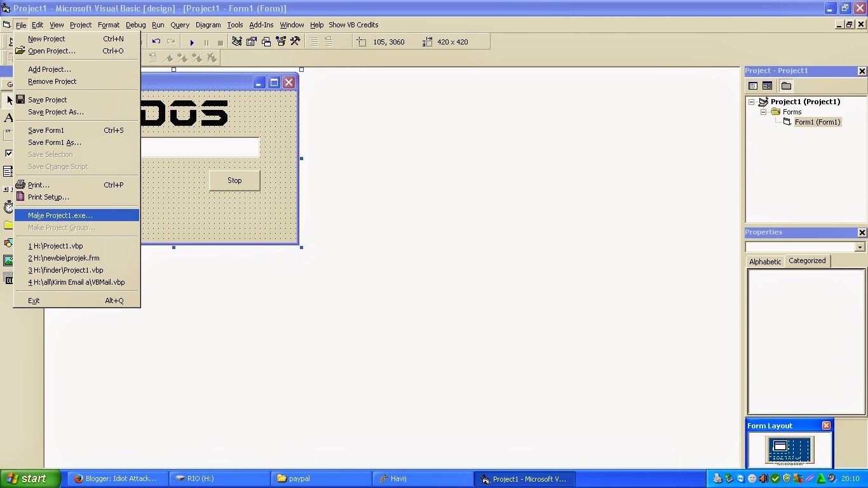Pick the Image control in the toolbox
868x488 pixels.
click(9, 260)
